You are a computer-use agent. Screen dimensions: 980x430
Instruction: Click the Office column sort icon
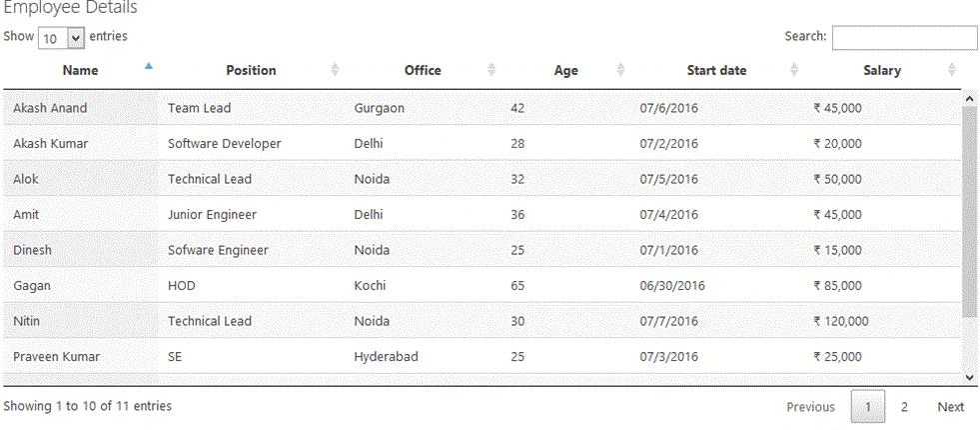(490, 70)
